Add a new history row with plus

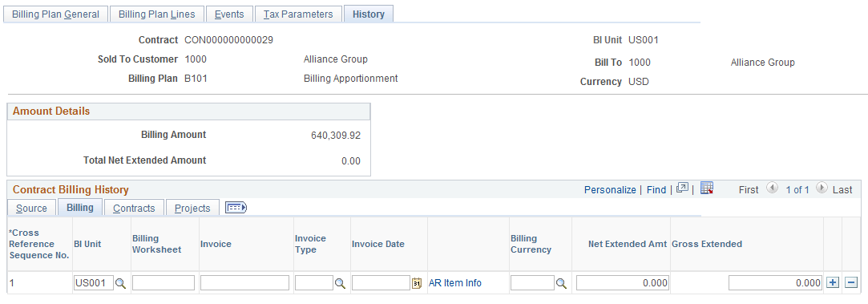pos(832,283)
